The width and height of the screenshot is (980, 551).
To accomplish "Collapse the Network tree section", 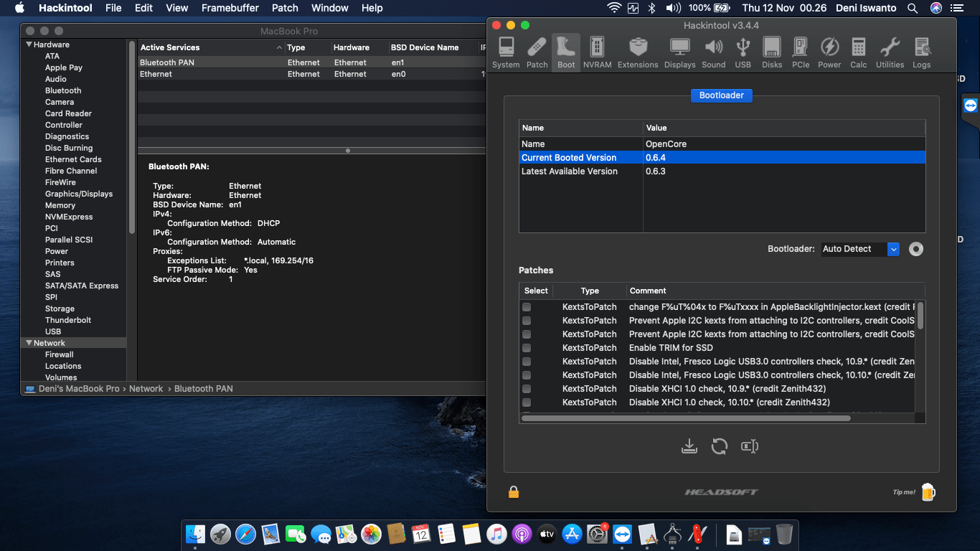I will [29, 343].
